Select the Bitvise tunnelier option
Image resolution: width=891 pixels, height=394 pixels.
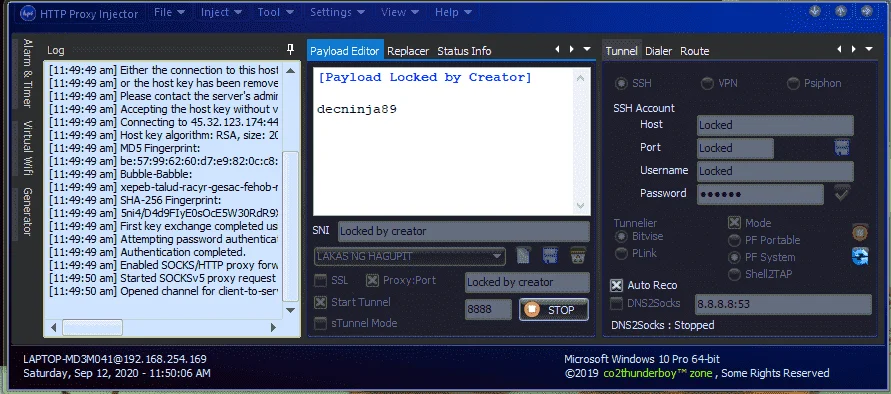(x=622, y=236)
